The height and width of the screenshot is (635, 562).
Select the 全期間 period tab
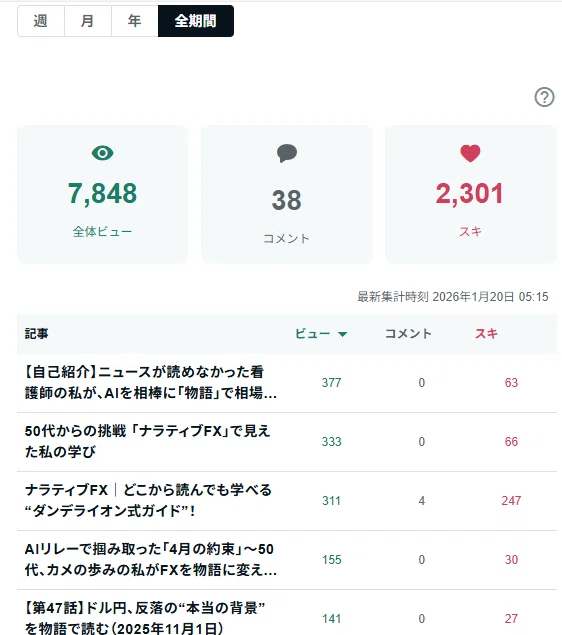[196, 21]
